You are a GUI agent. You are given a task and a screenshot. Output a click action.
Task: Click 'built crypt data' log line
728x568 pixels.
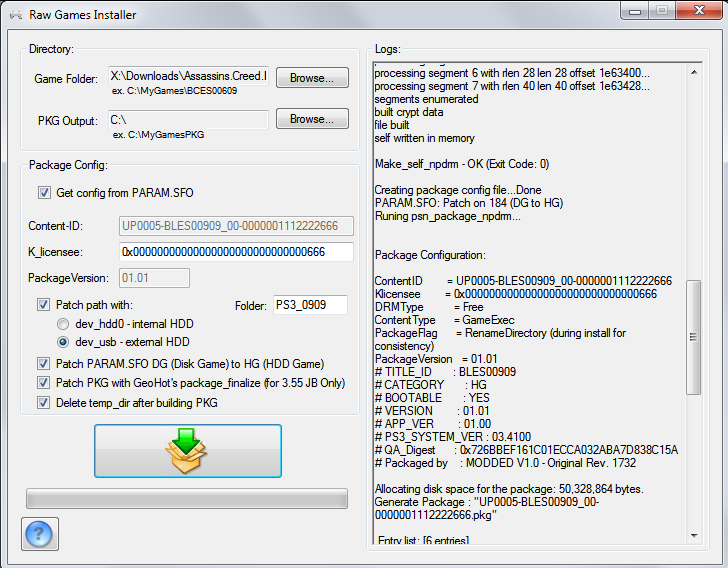[409, 112]
